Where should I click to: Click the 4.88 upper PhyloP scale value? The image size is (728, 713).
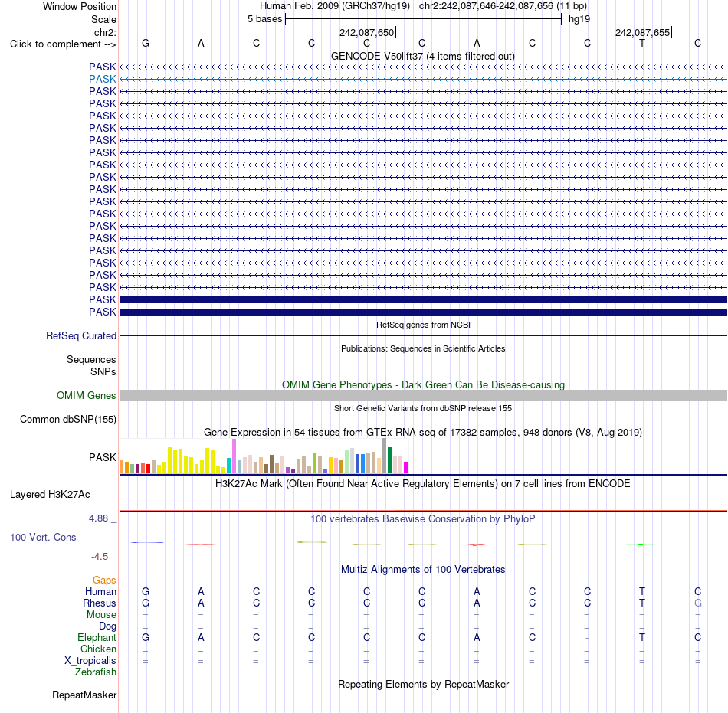coord(98,518)
